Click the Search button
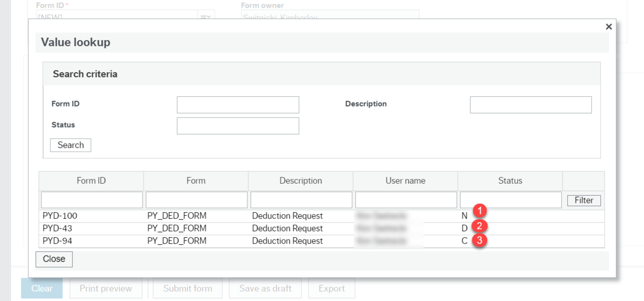 tap(71, 145)
